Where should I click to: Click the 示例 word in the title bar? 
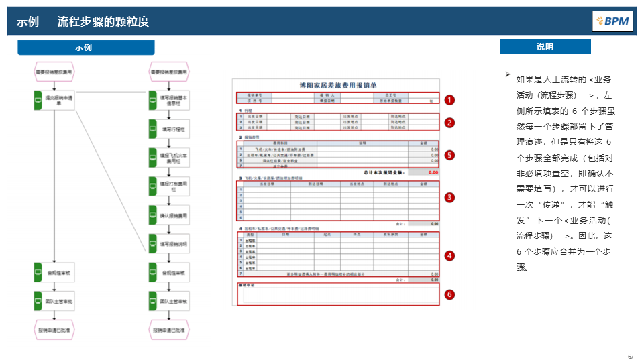click(x=28, y=21)
